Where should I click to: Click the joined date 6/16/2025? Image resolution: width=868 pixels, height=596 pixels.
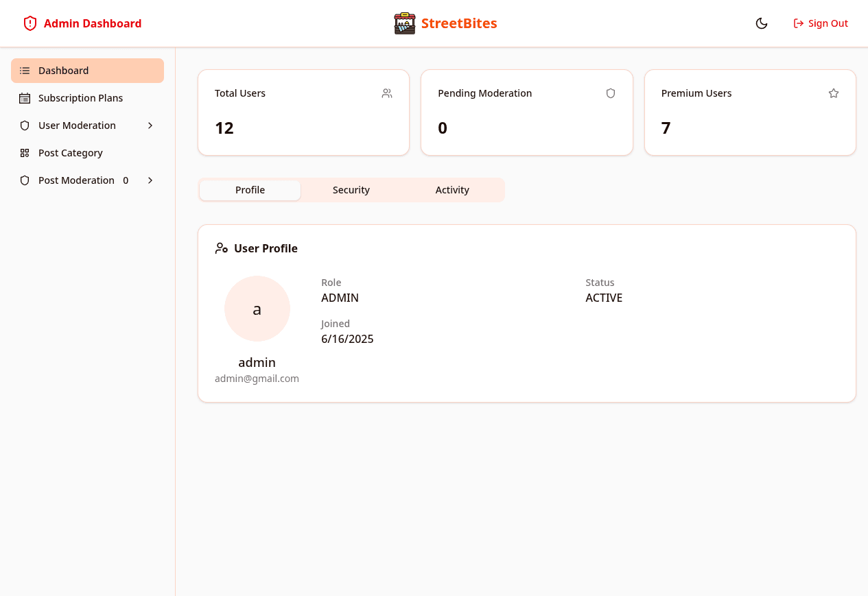(x=347, y=339)
